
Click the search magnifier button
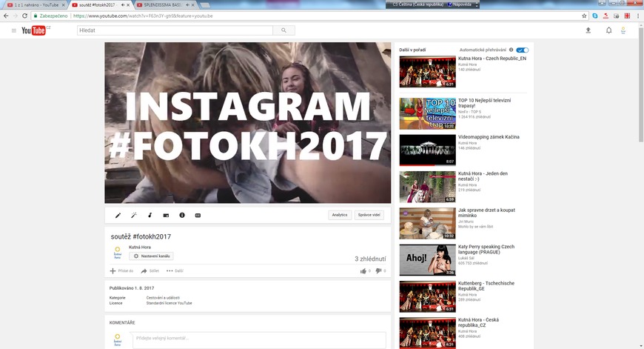[x=284, y=30]
